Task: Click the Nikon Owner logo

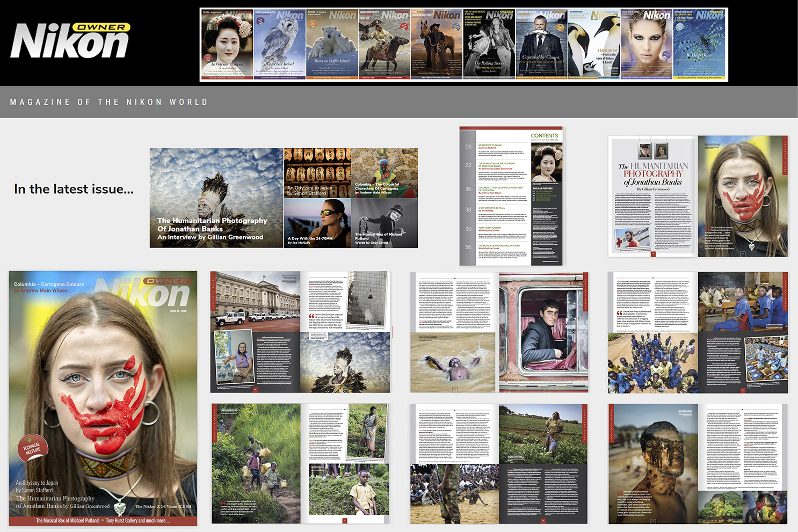Action: pos(70,41)
